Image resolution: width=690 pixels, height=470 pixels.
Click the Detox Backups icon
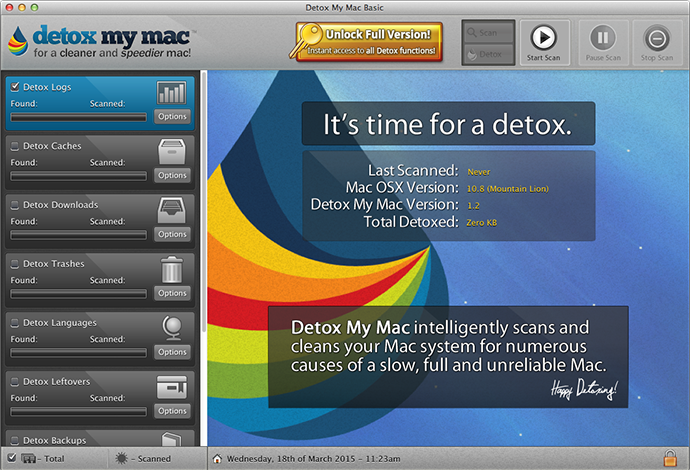click(x=171, y=439)
